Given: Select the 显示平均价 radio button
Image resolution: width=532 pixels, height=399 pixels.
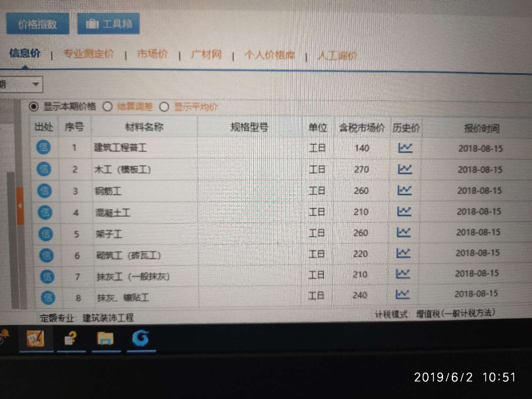Looking at the screenshot, I should click(x=164, y=107).
